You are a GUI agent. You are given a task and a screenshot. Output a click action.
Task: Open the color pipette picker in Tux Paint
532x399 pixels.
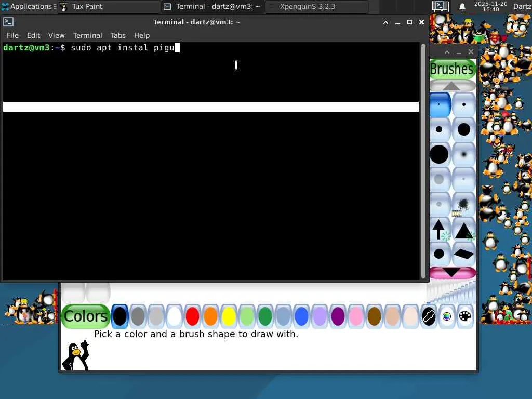click(429, 316)
